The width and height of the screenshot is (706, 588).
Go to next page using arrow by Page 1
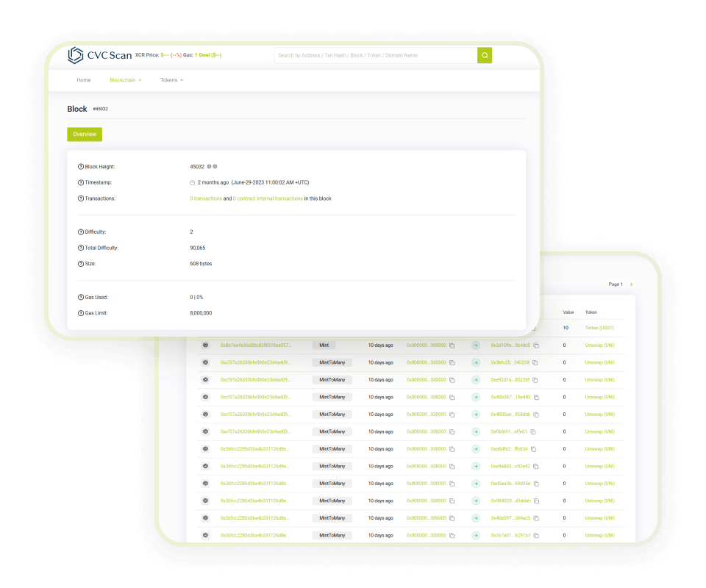pyautogui.click(x=631, y=284)
